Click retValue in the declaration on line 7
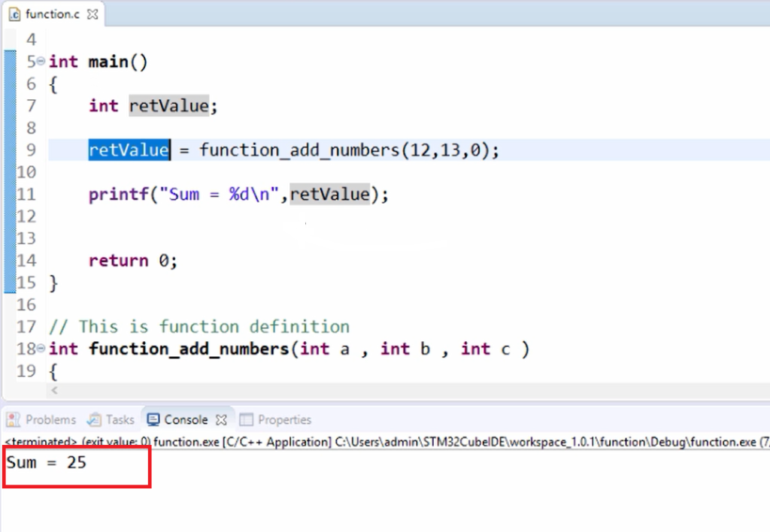Screen dimensions: 770x532 coord(169,105)
